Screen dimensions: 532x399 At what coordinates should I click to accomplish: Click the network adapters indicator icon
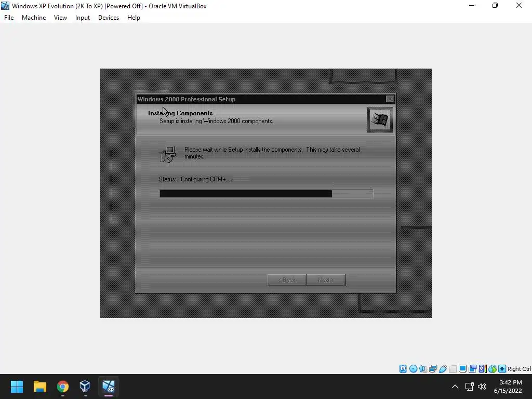(x=433, y=369)
